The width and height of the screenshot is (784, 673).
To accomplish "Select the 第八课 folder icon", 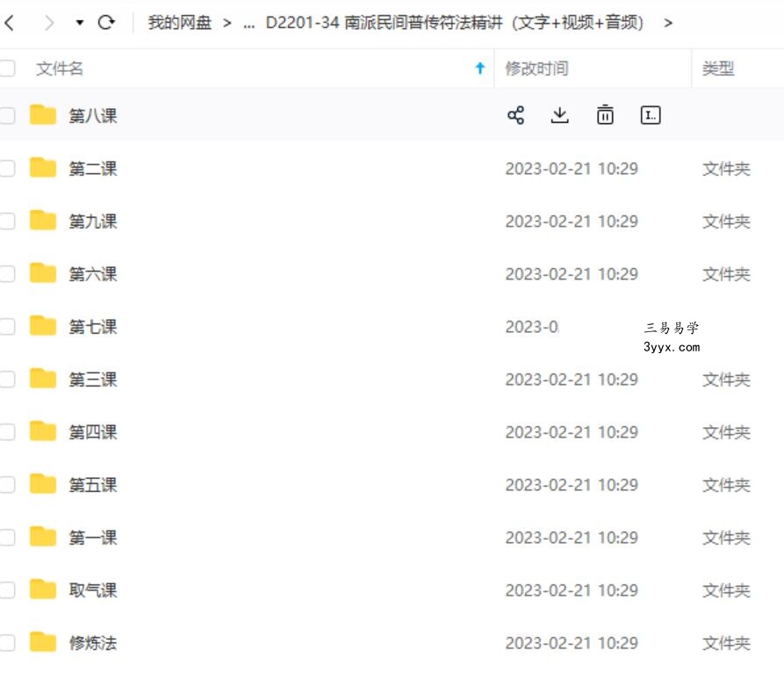I will pos(42,114).
